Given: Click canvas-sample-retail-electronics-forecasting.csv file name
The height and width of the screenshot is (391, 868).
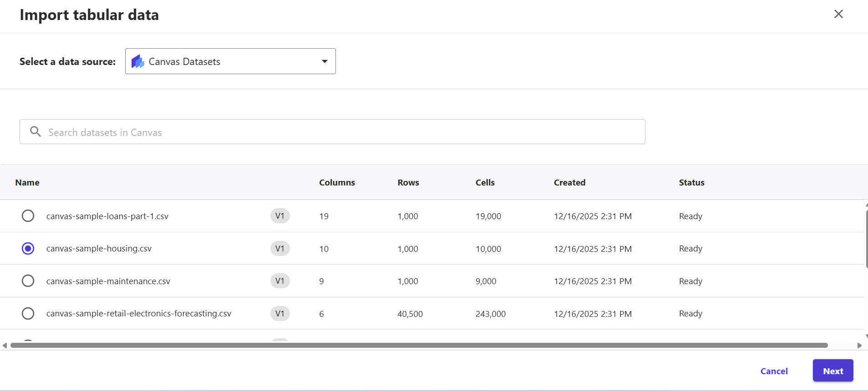Looking at the screenshot, I should (139, 314).
